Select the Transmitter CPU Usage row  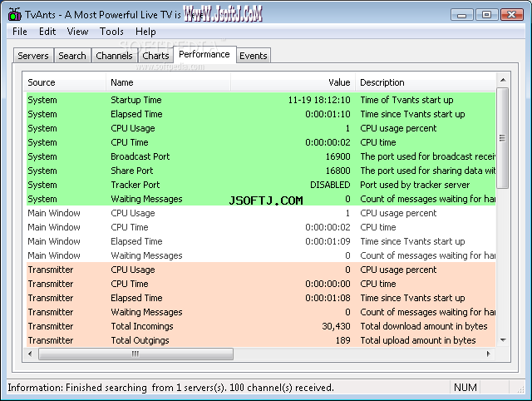pos(260,270)
